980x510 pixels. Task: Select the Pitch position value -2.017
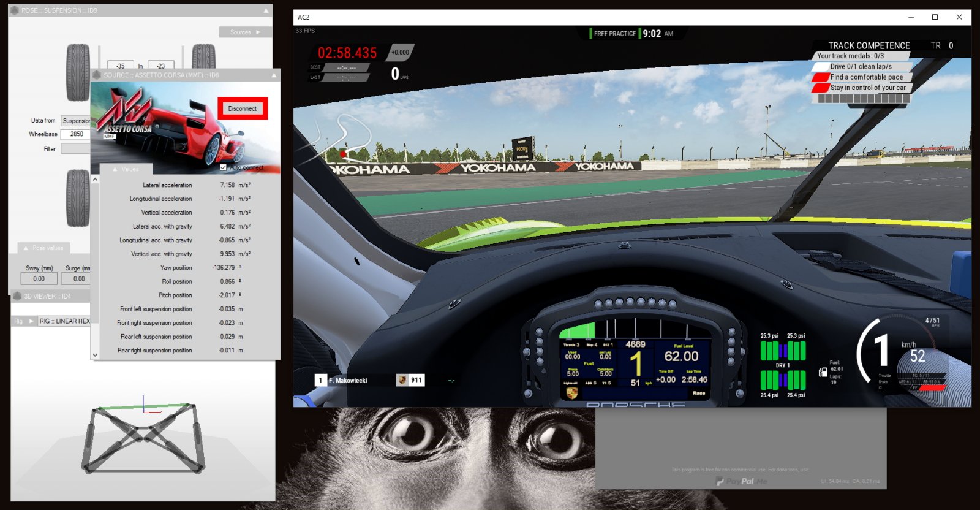[227, 295]
